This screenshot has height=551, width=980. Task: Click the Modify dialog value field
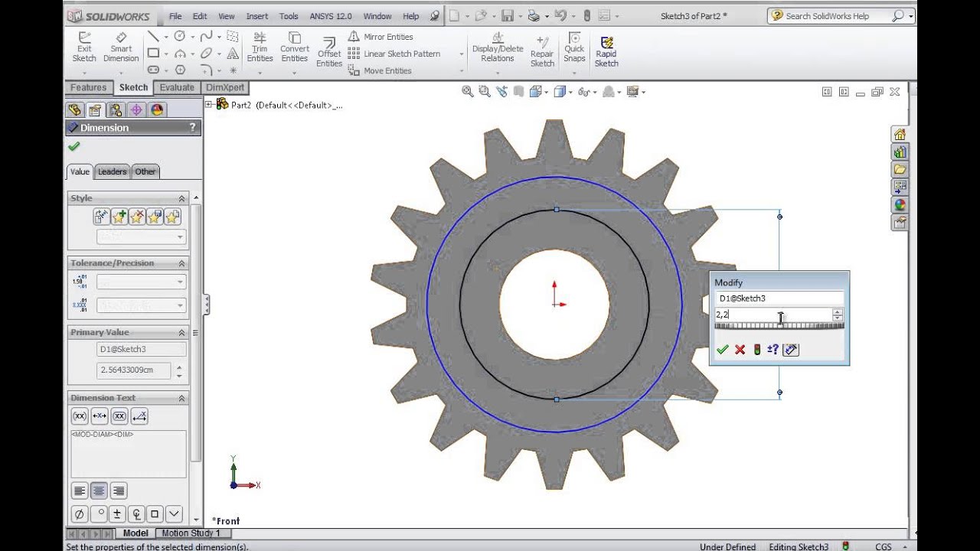point(773,315)
